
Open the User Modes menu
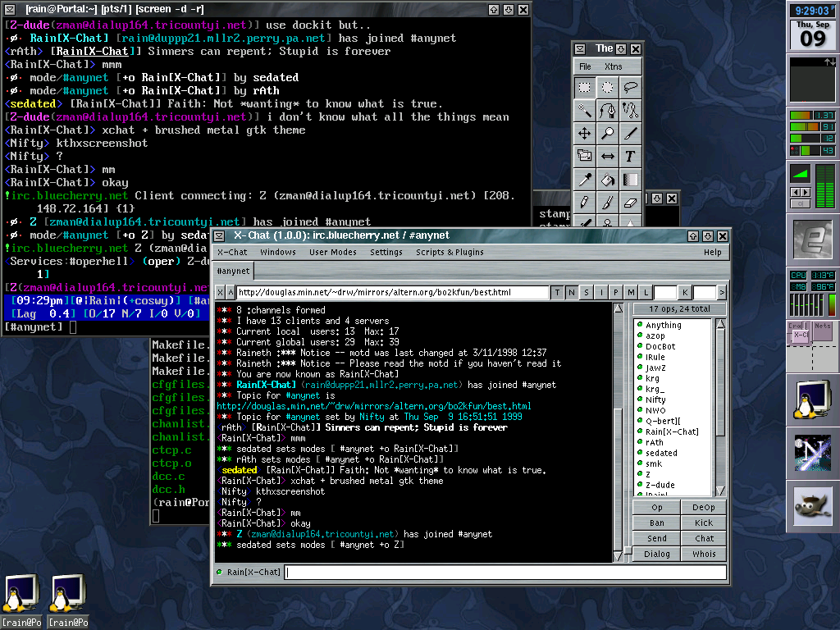pyautogui.click(x=333, y=253)
